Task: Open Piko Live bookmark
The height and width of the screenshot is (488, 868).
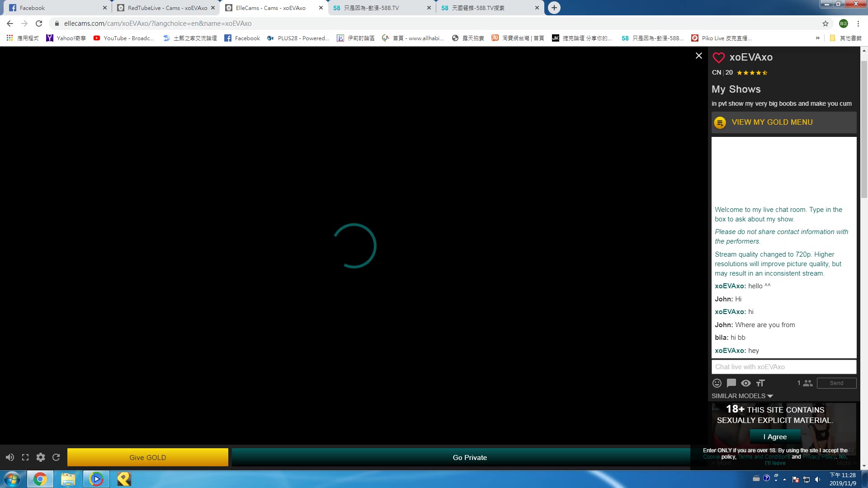Action: (x=722, y=38)
